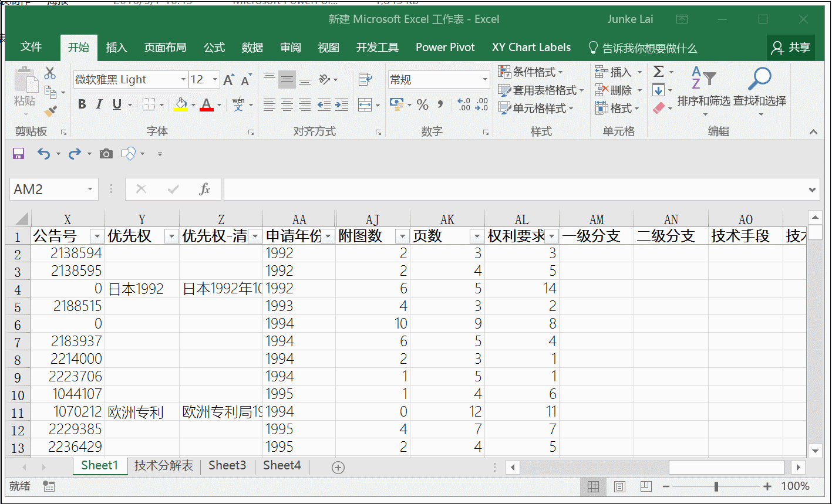
Task: Click the wrap text icon
Action: [365, 79]
